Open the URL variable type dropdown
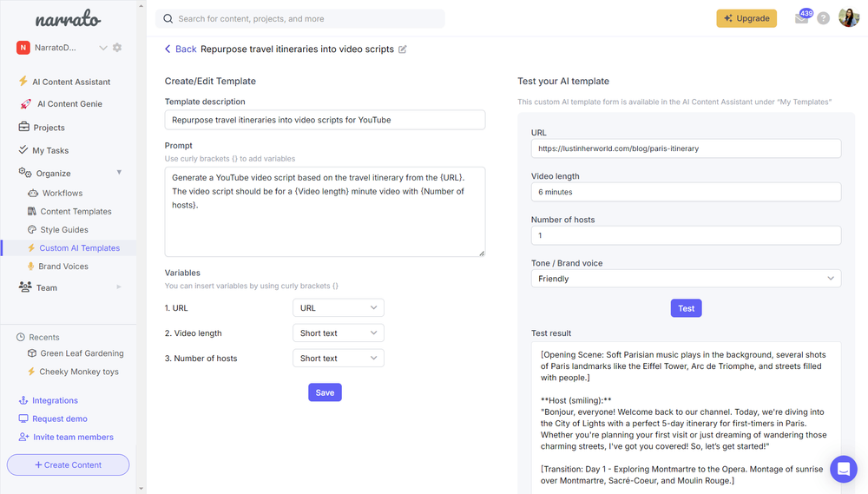The width and height of the screenshot is (868, 494). [339, 308]
